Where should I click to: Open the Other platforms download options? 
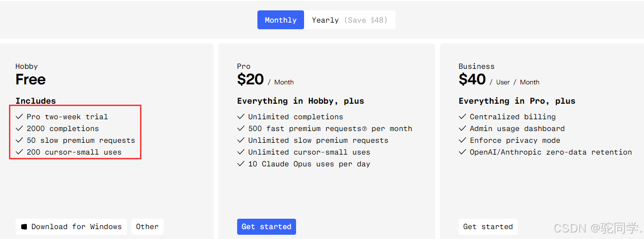point(147,227)
